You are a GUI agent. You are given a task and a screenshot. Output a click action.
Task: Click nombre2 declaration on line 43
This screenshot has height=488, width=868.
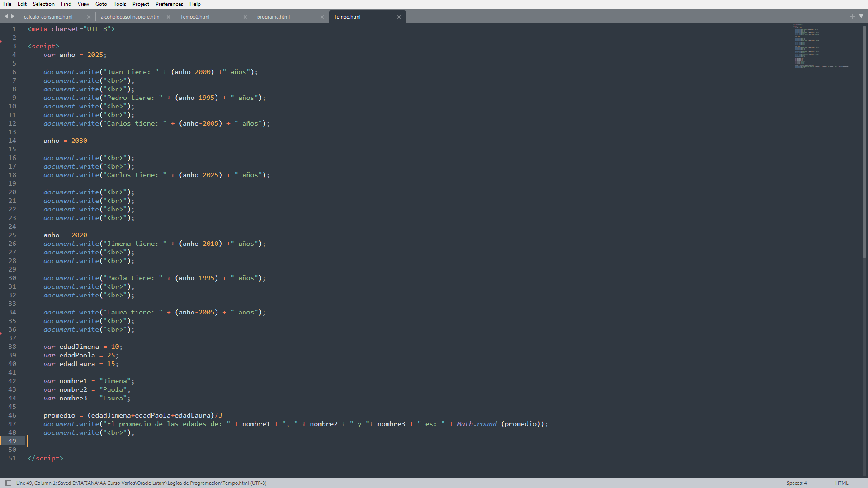coord(87,389)
